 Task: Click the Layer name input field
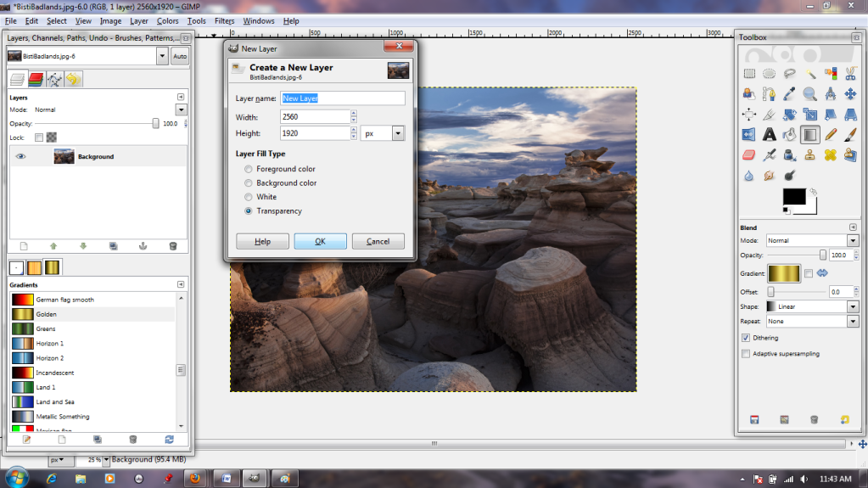[343, 98]
